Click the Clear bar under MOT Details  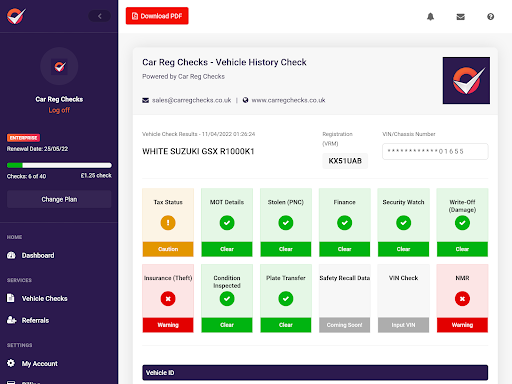(x=227, y=249)
